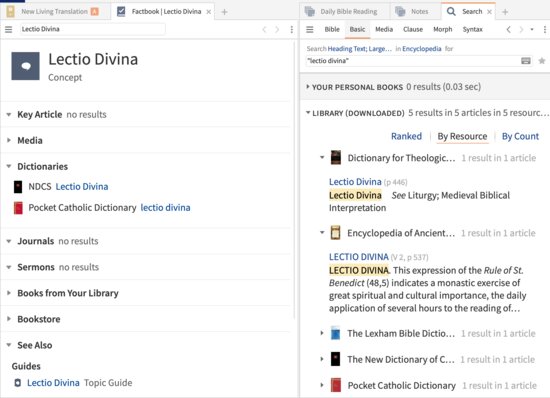550x398 pixels.
Task: Click the Search tab magnifier icon
Action: pyautogui.click(x=451, y=12)
